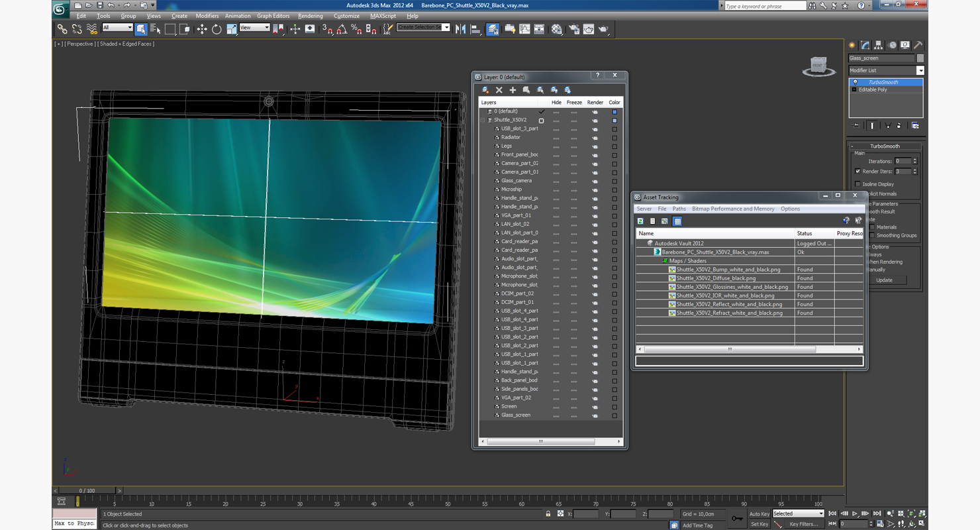Screen dimensions: 980x530
Task: Open Select by Name tool
Action: [156, 29]
